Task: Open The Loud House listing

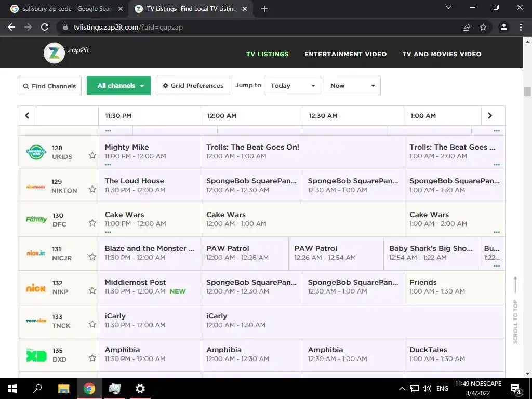Action: (150, 186)
